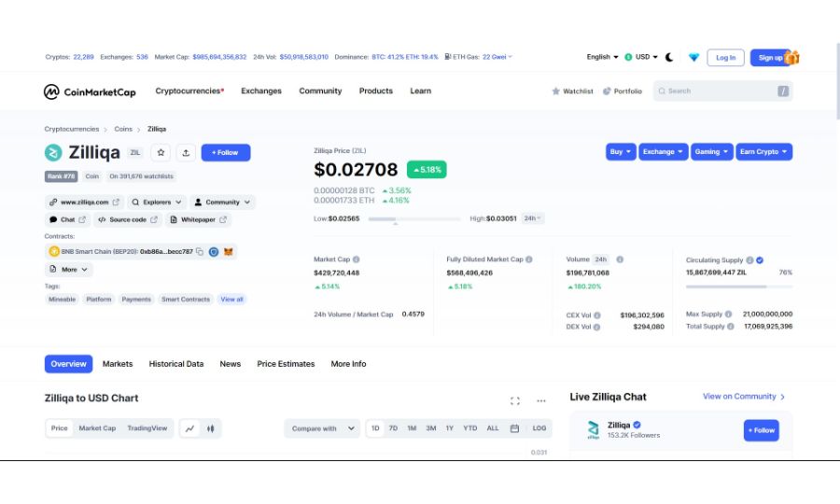Image resolution: width=840 pixels, height=504 pixels.
Task: Copy the BNB Smart Chain contract address
Action: (x=200, y=252)
